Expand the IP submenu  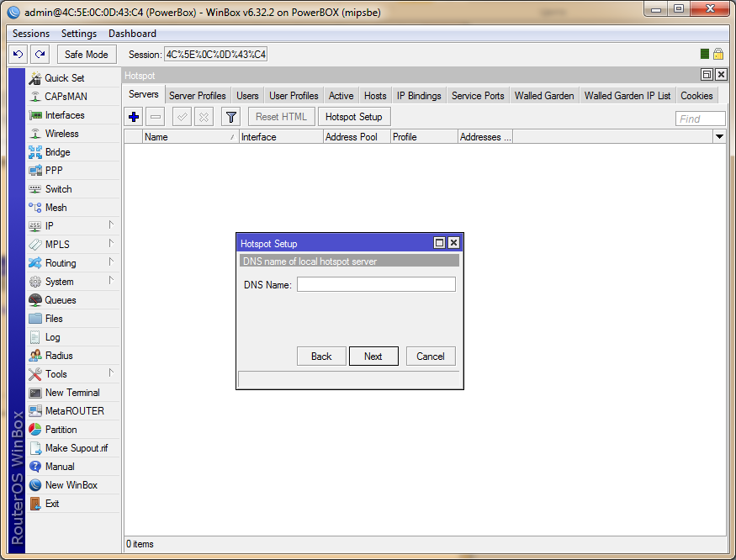(49, 226)
